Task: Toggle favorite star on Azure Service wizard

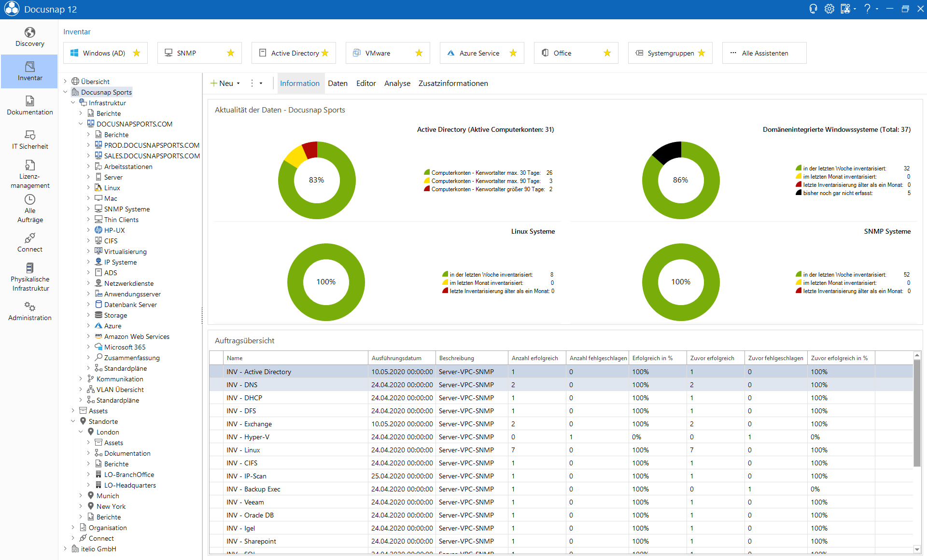Action: point(513,53)
